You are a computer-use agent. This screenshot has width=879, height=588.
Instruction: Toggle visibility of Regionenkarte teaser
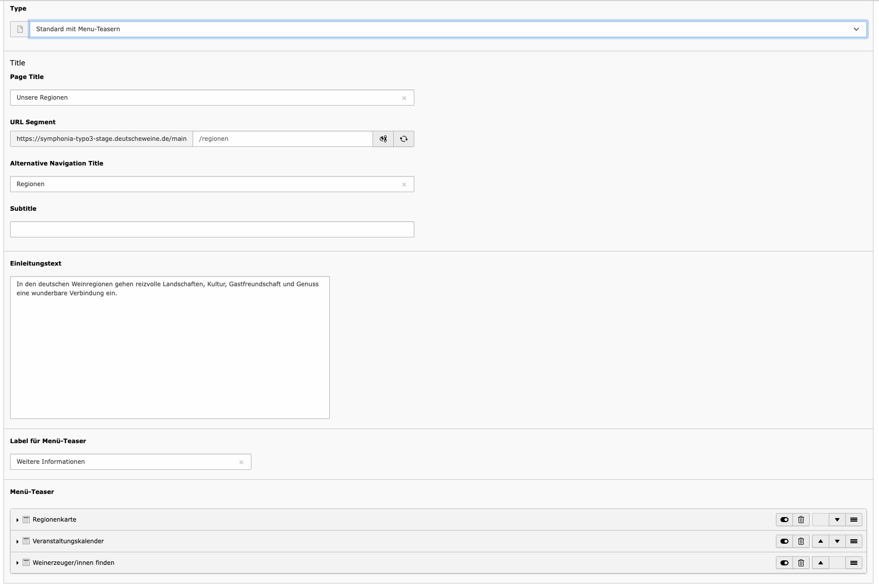click(x=784, y=520)
